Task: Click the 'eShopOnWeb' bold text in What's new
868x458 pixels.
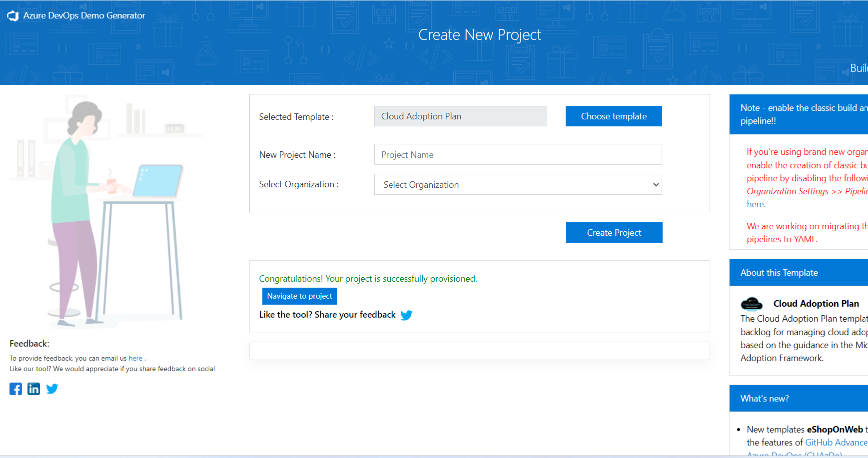Action: tap(835, 430)
